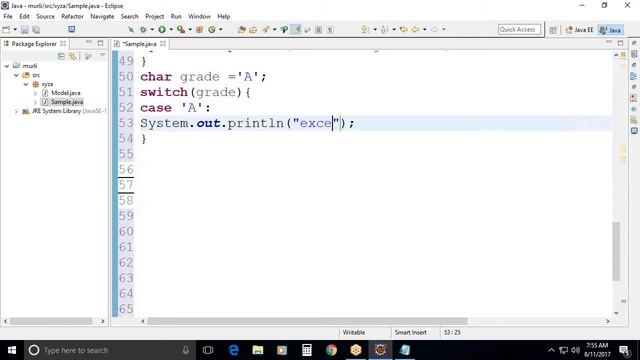640x360 pixels.
Task: Click the editor horizontal scrollbar thumb
Action: coord(307,321)
